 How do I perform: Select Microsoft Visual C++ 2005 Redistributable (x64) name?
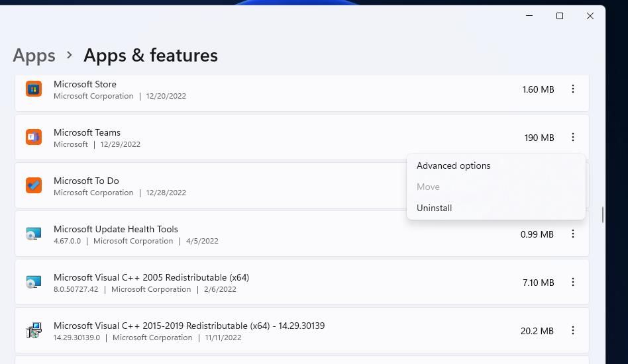tap(152, 277)
